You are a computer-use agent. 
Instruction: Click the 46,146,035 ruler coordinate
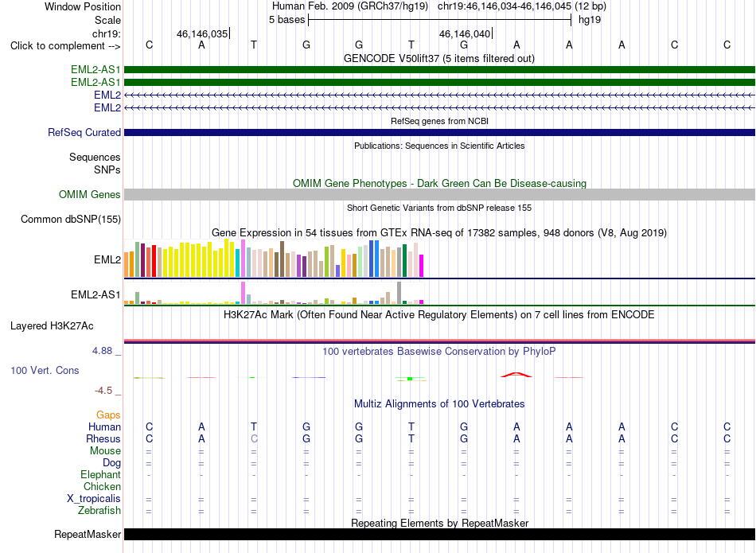pyautogui.click(x=202, y=33)
